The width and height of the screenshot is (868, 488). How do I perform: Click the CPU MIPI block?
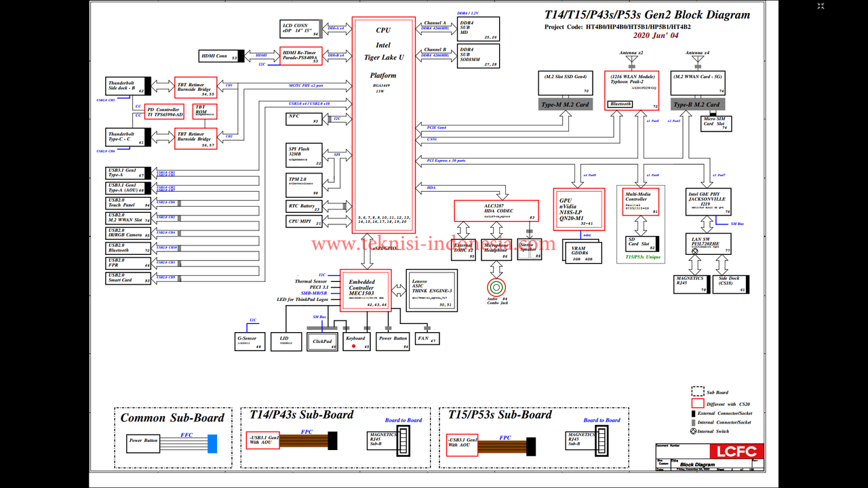point(304,222)
